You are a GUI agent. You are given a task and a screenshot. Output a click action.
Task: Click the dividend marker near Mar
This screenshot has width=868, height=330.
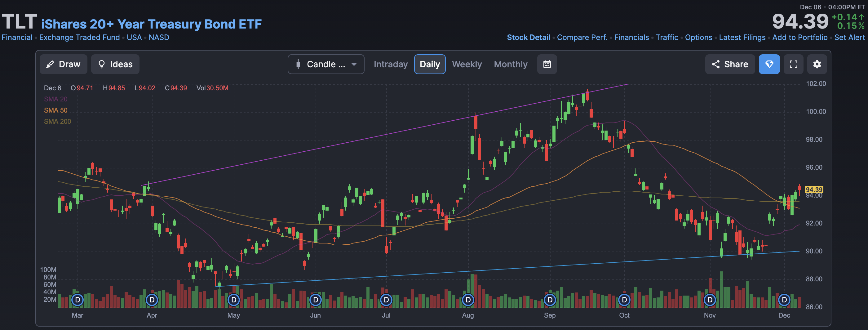[x=77, y=300]
